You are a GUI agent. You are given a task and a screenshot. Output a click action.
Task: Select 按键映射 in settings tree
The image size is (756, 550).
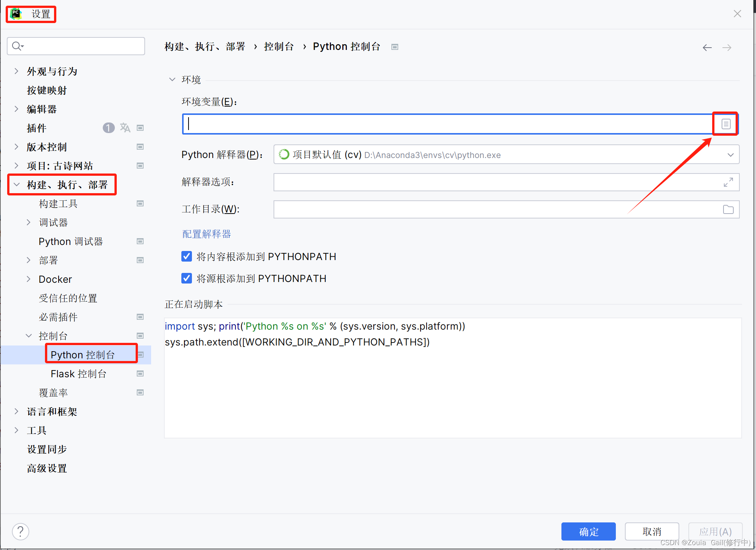(x=47, y=90)
